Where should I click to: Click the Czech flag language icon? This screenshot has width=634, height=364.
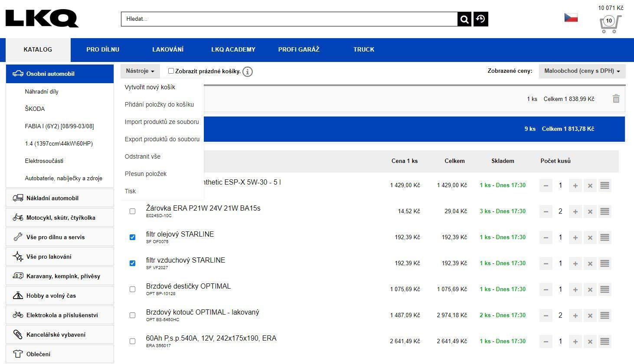point(571,17)
